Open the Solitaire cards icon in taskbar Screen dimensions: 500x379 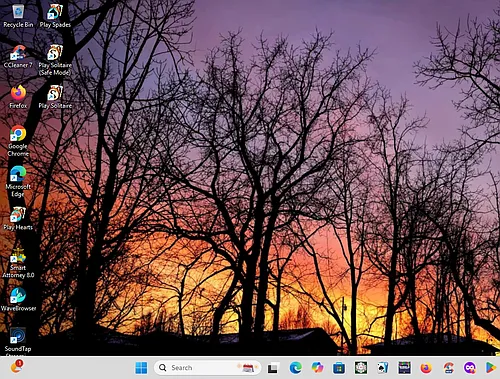[383, 368]
